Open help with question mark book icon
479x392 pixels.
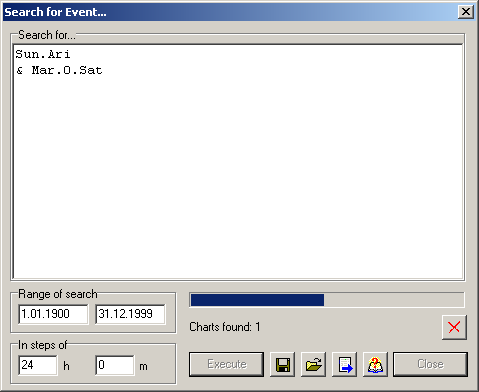[375, 364]
